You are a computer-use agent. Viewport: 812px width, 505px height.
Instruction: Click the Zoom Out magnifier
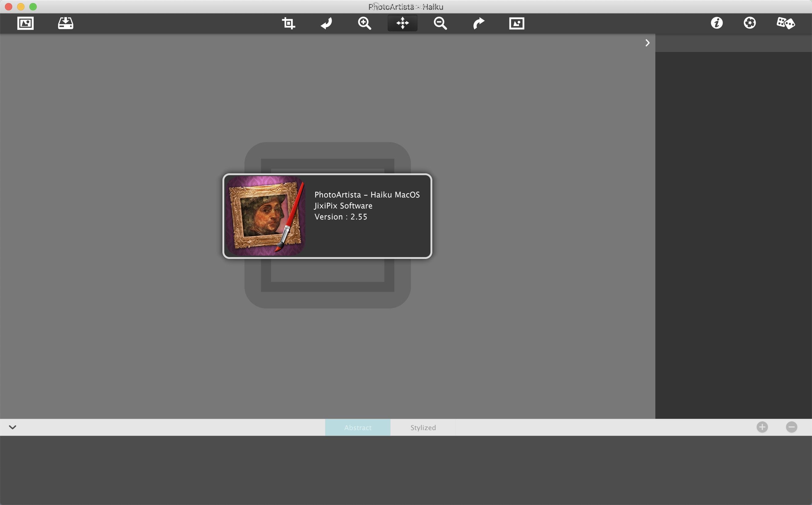[x=440, y=23]
